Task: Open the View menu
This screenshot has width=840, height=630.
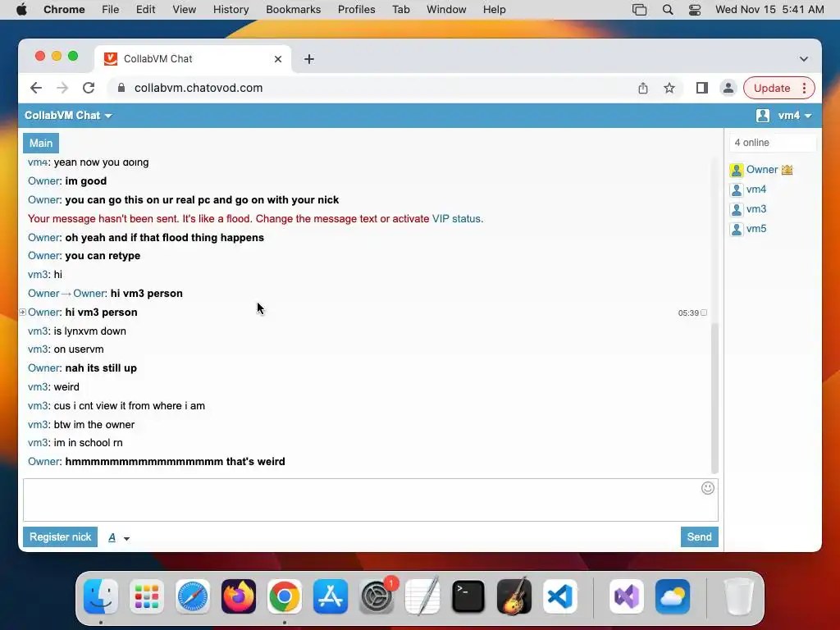Action: pyautogui.click(x=185, y=10)
